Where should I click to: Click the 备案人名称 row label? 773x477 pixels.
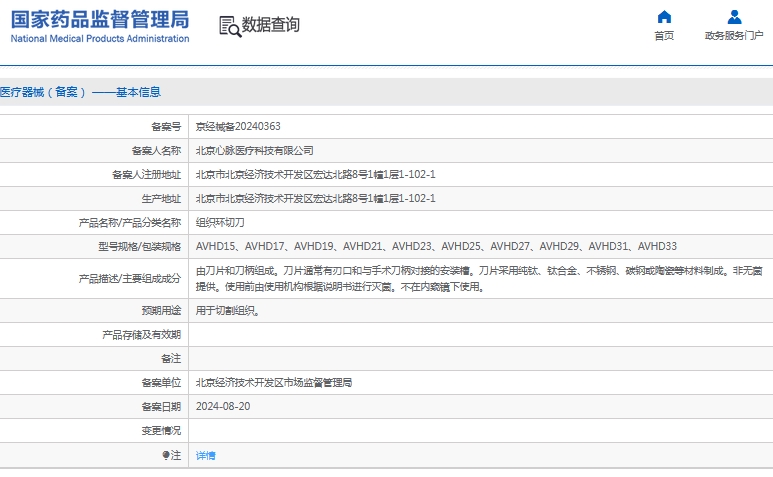156,151
